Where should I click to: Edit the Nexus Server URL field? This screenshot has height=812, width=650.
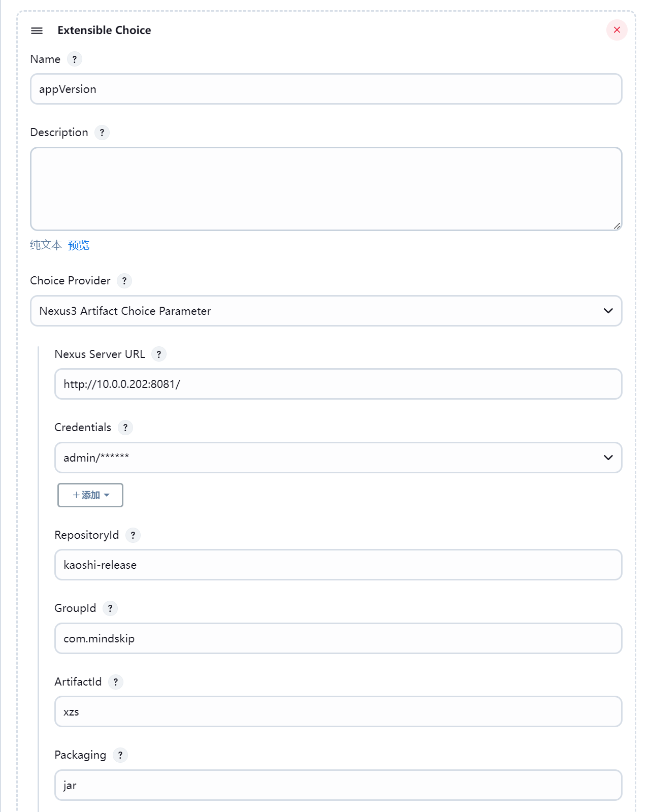coord(338,384)
